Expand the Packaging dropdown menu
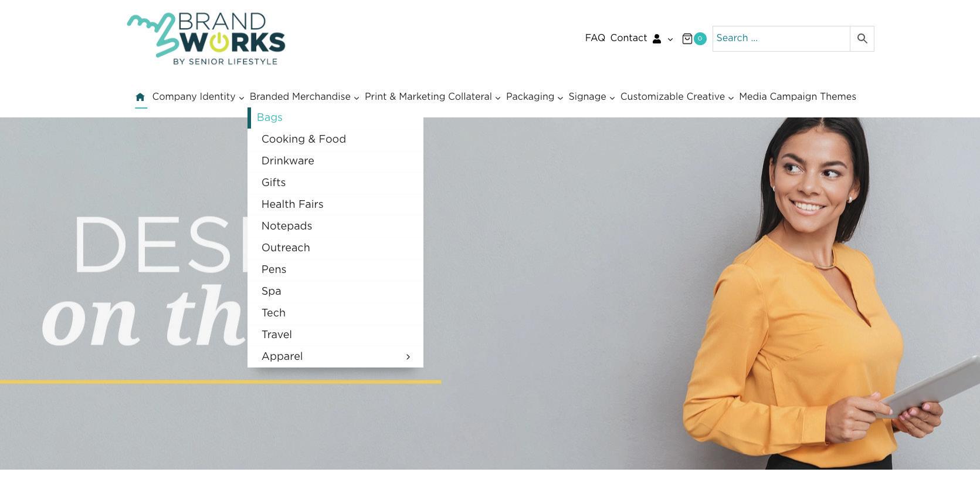 534,97
